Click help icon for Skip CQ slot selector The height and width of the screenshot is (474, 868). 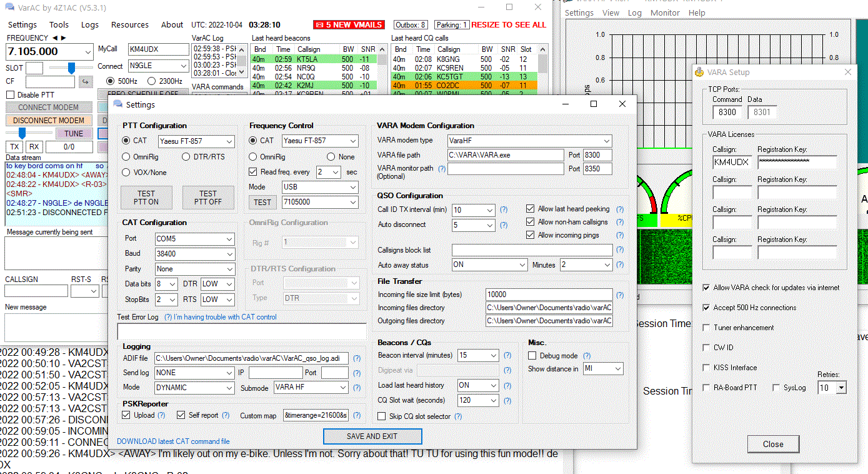point(458,416)
